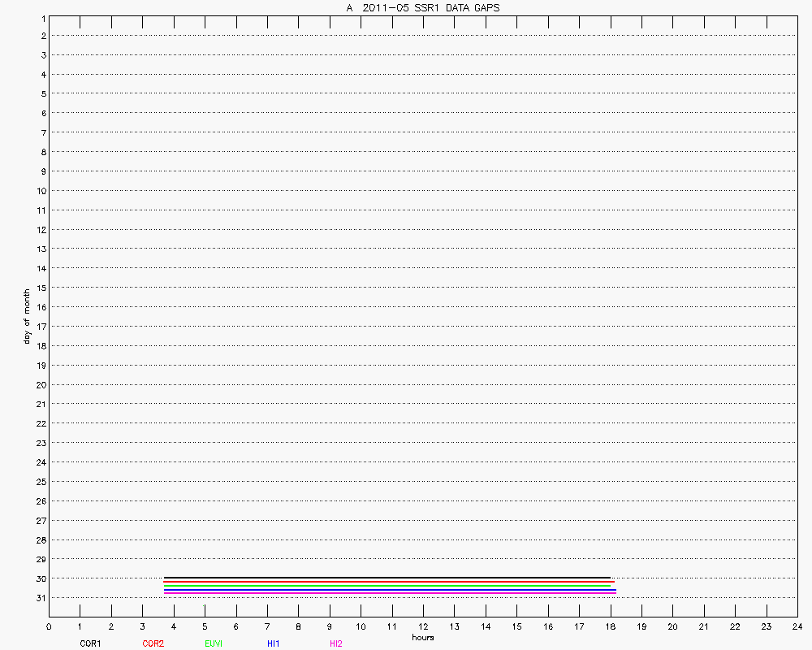Click the hour 12 tick label on x-axis

[423, 626]
